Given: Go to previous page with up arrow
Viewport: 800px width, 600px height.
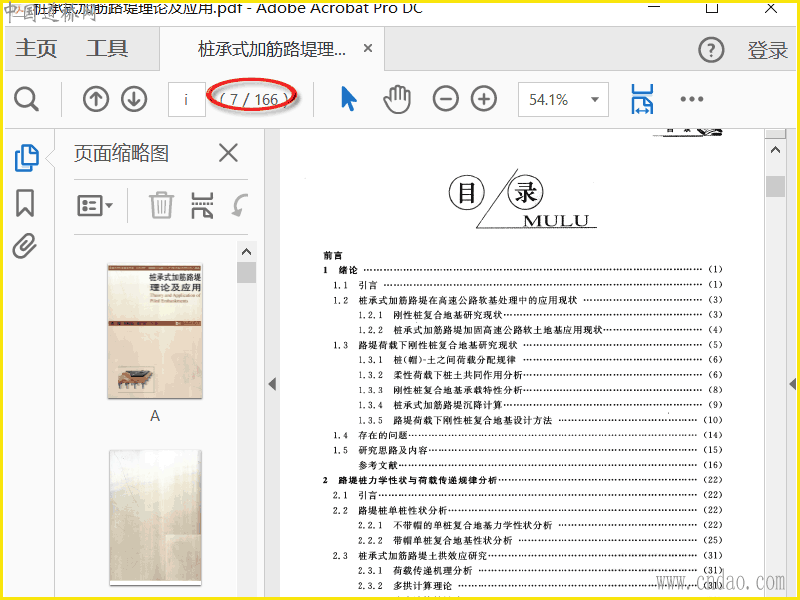Looking at the screenshot, I should (96, 99).
